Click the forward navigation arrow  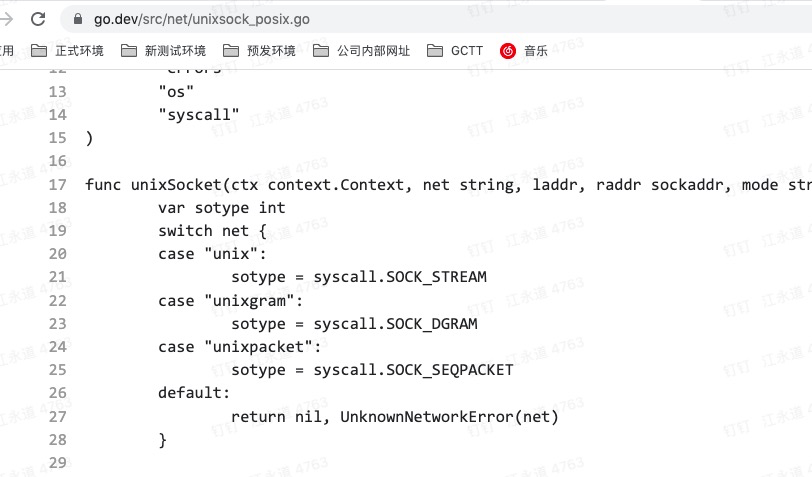tap(6, 19)
